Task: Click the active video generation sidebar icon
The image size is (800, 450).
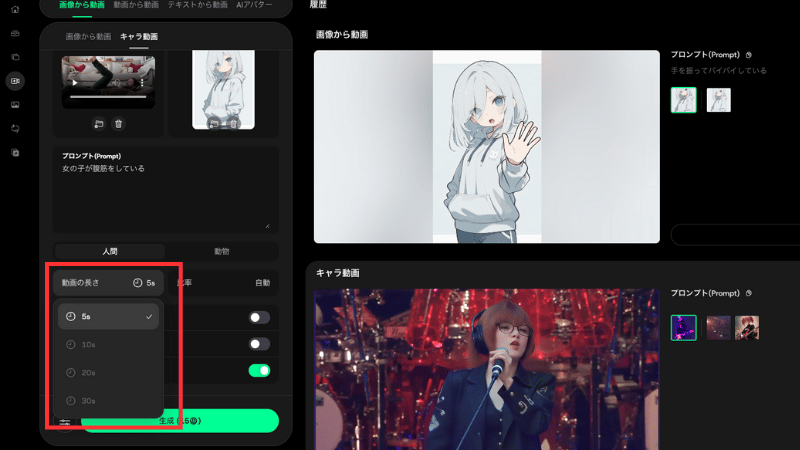Action: pyautogui.click(x=15, y=81)
